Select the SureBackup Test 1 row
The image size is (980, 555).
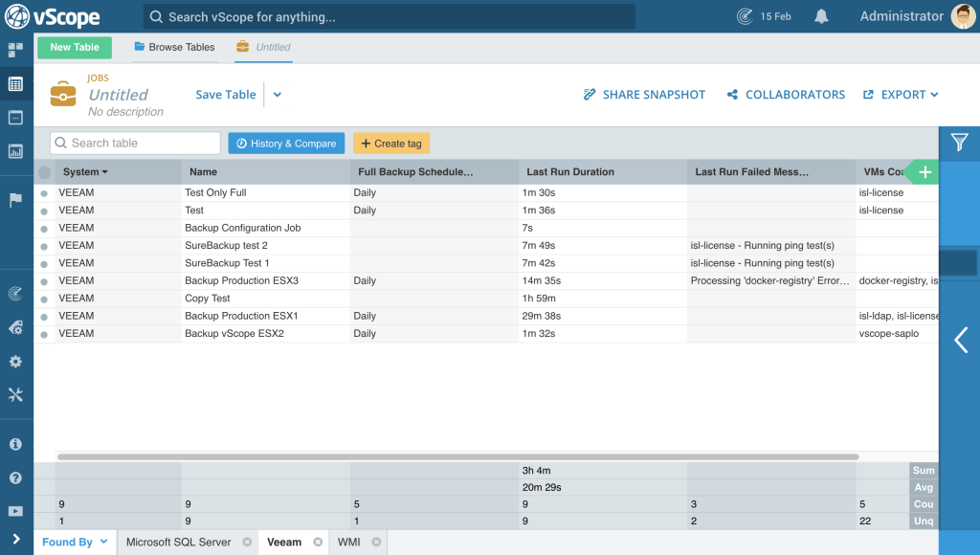click(44, 264)
